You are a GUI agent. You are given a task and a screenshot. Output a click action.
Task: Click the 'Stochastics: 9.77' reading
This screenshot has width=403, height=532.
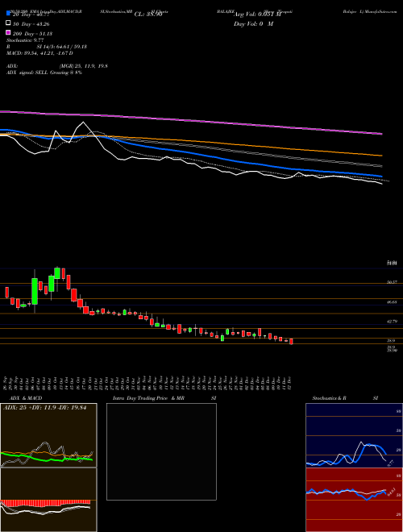[26, 40]
